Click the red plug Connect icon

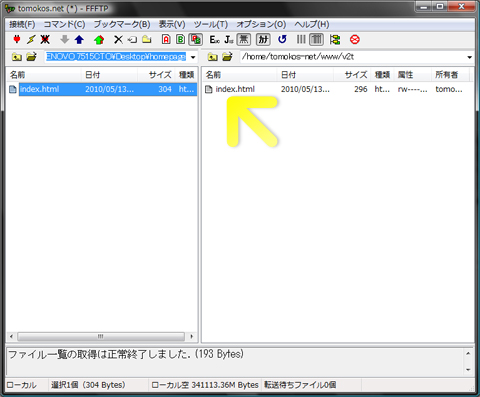point(17,40)
